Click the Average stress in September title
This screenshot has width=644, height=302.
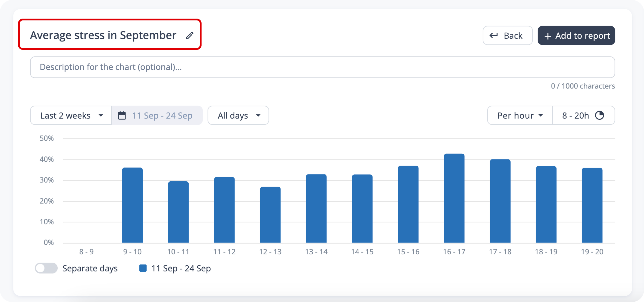103,35
